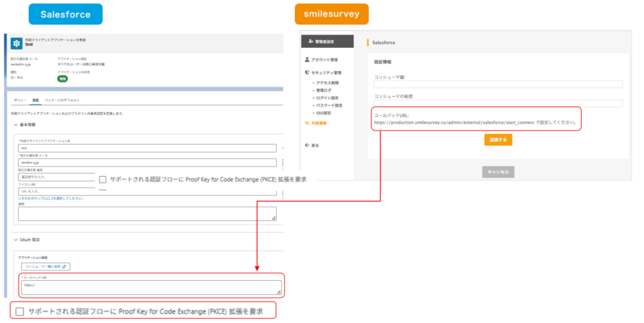Click the green 有効 status badge
The image size is (644, 323).
tap(62, 79)
